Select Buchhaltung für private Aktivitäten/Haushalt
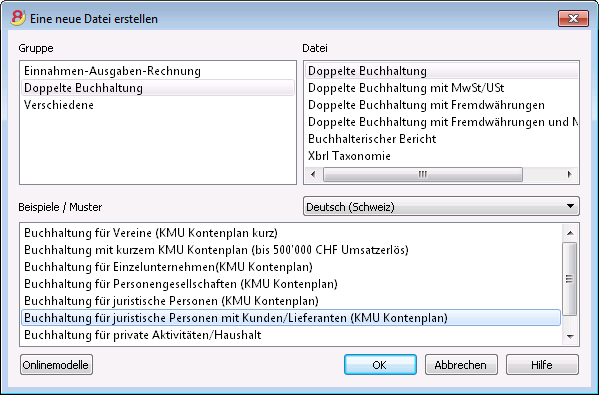Viewport: 599px width, 395px height. pyautogui.click(x=142, y=335)
